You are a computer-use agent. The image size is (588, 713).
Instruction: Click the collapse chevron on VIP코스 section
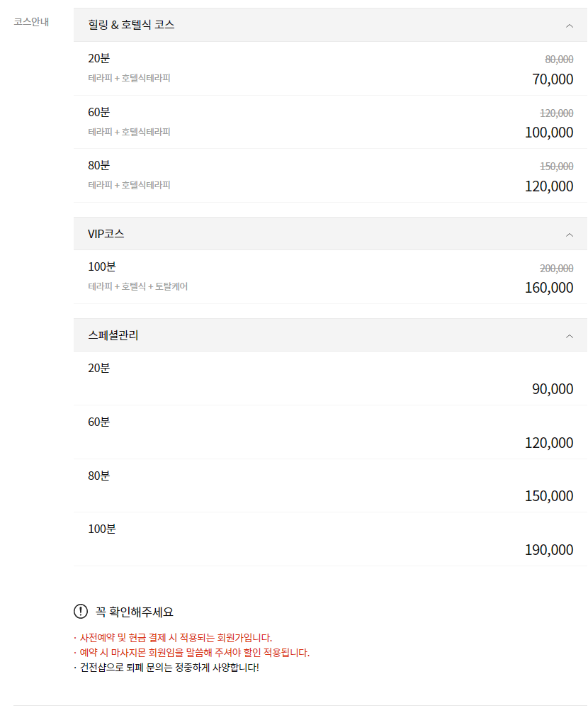coord(570,233)
